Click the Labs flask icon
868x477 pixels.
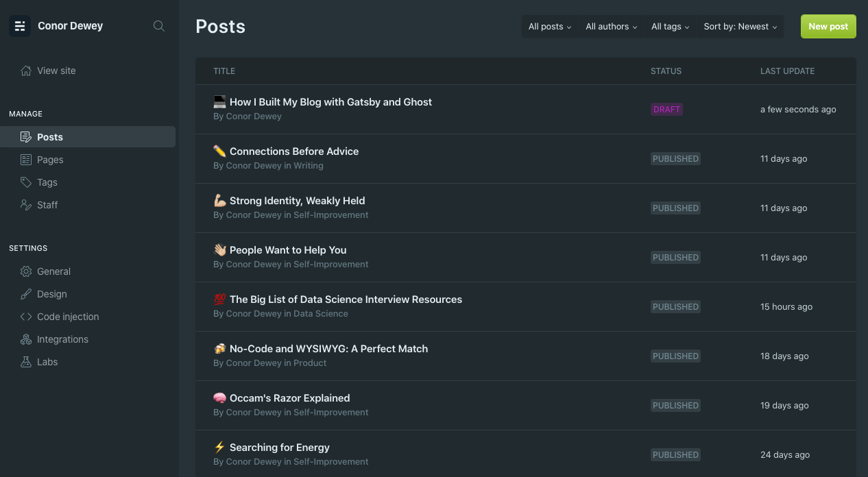click(x=26, y=362)
